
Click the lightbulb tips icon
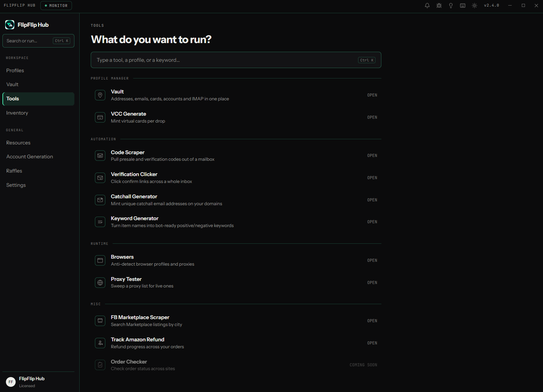(x=451, y=6)
